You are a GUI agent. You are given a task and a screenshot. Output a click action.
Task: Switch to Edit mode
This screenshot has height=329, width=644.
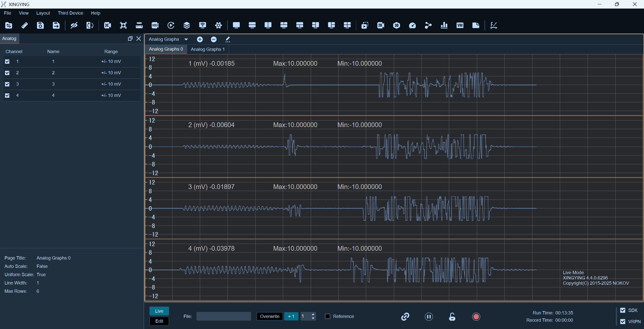pos(159,321)
